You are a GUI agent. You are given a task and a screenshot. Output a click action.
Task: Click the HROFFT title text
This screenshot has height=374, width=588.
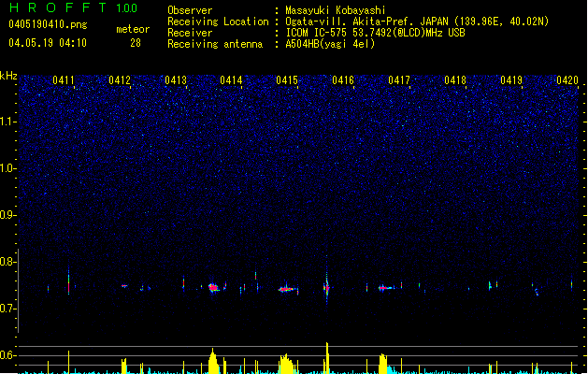(x=58, y=7)
